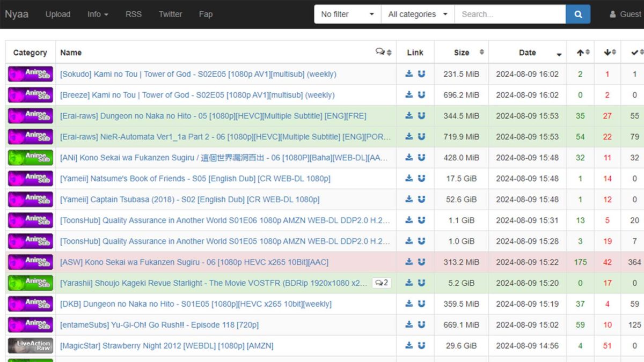Open Yameii Captain Tsubasa (2018) S02 page
This screenshot has width=644, height=362.
coord(189,200)
